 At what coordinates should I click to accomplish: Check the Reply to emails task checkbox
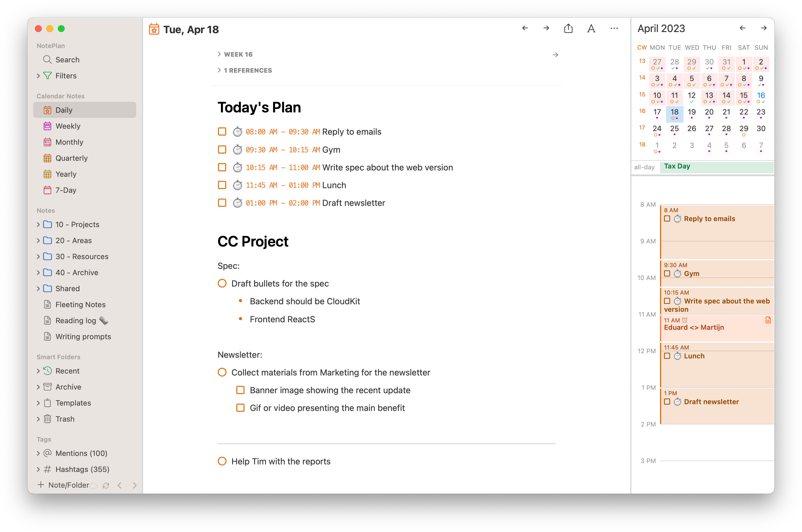coord(222,132)
